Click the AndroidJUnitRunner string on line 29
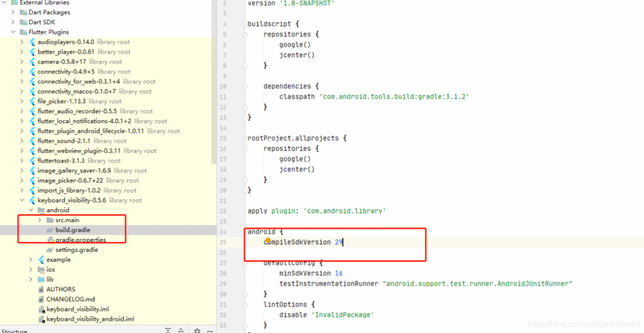The width and height of the screenshot is (644, 333). (477, 283)
